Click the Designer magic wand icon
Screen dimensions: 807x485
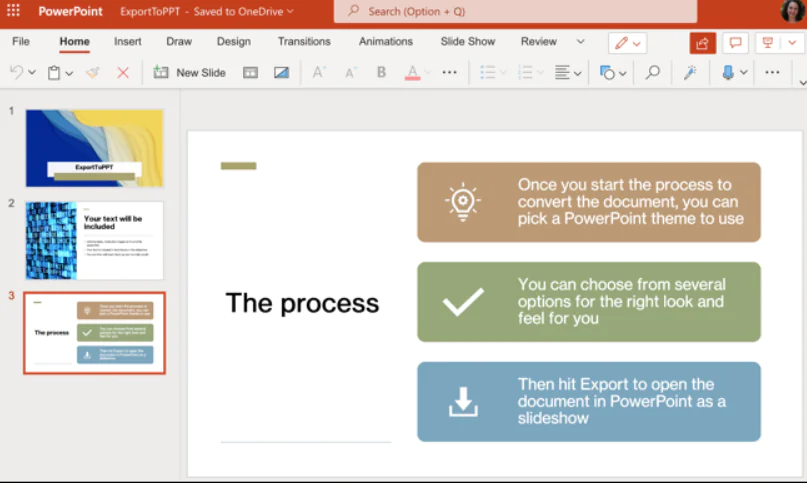point(690,73)
